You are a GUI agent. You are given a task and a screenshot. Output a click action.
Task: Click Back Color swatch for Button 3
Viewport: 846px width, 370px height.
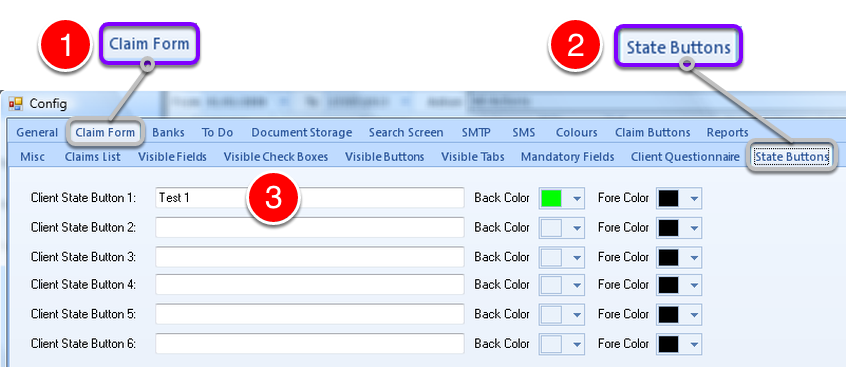point(551,257)
